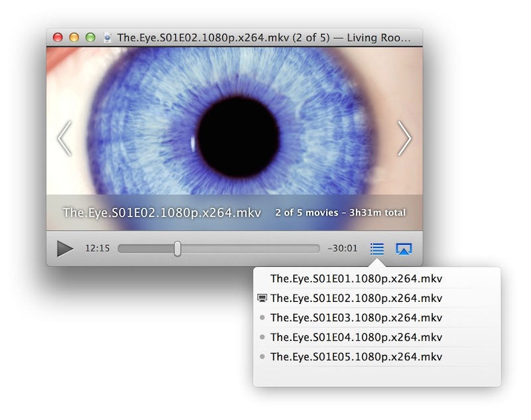The width and height of the screenshot is (531, 420).
Task: Open the AirPlay output icon
Action: coord(404,249)
